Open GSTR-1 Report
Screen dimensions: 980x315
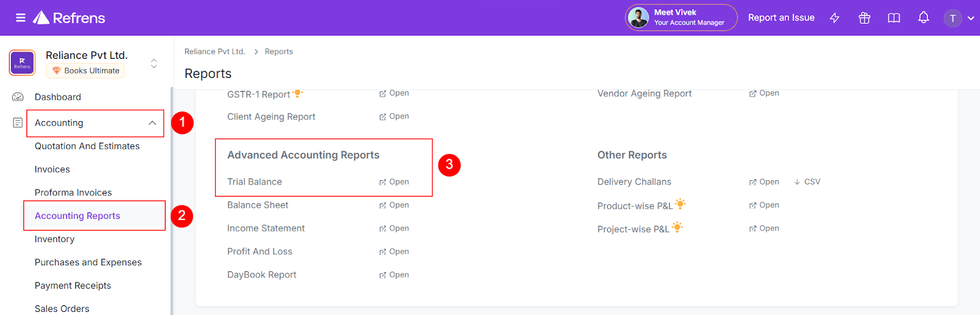[394, 93]
